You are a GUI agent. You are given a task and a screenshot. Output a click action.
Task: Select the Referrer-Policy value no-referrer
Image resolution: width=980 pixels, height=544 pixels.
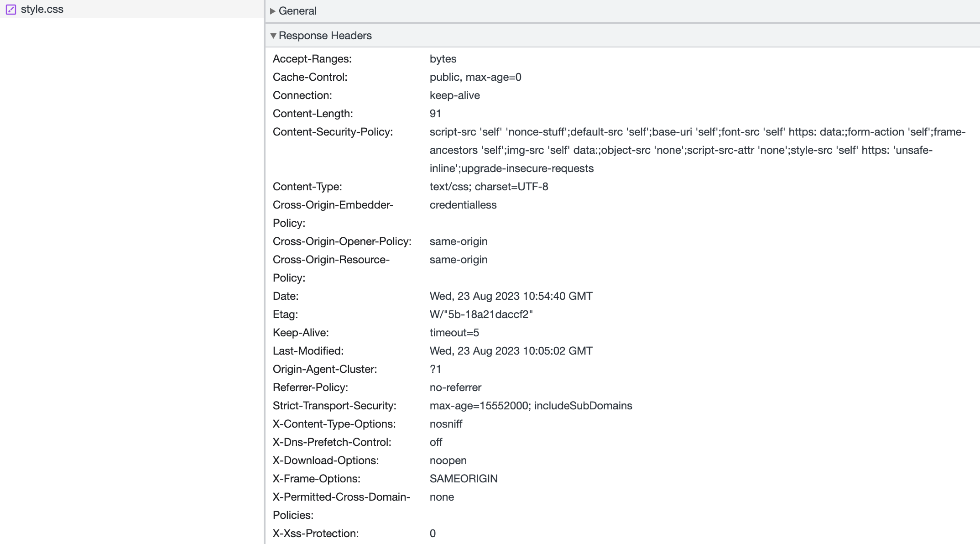(x=455, y=387)
